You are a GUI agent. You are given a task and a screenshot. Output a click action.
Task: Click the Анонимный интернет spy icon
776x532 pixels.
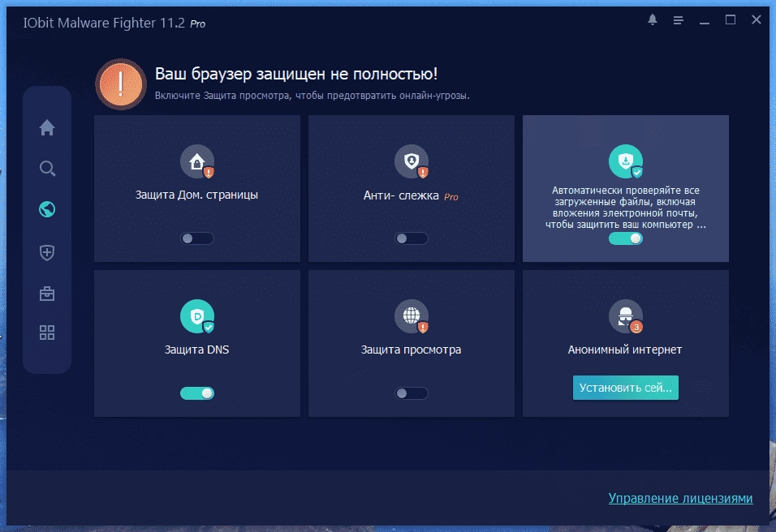coord(626,316)
